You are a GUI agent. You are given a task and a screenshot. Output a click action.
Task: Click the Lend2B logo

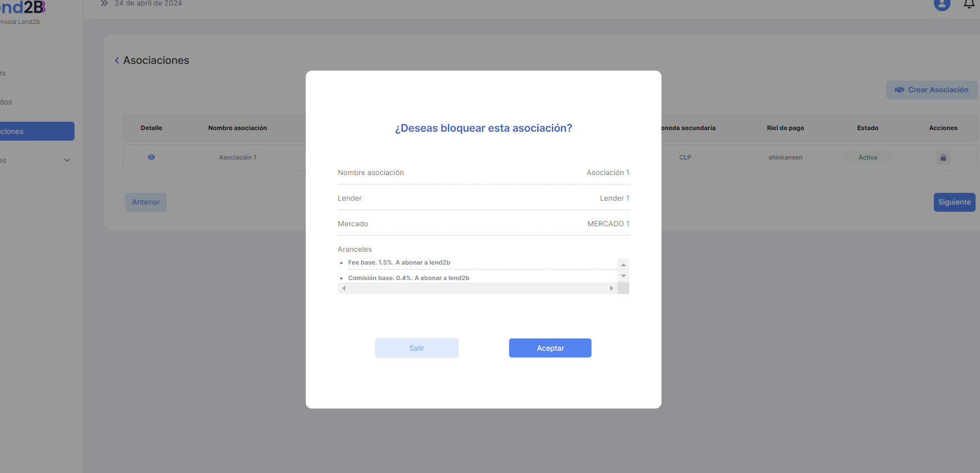point(22,8)
